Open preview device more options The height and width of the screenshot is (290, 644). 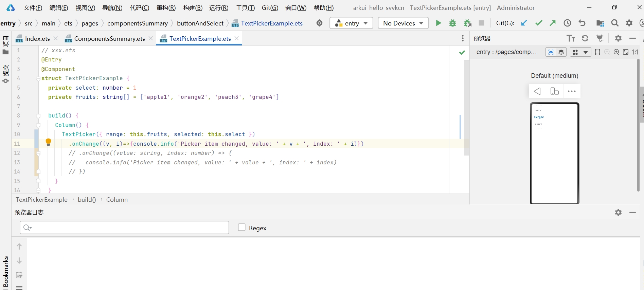click(572, 91)
